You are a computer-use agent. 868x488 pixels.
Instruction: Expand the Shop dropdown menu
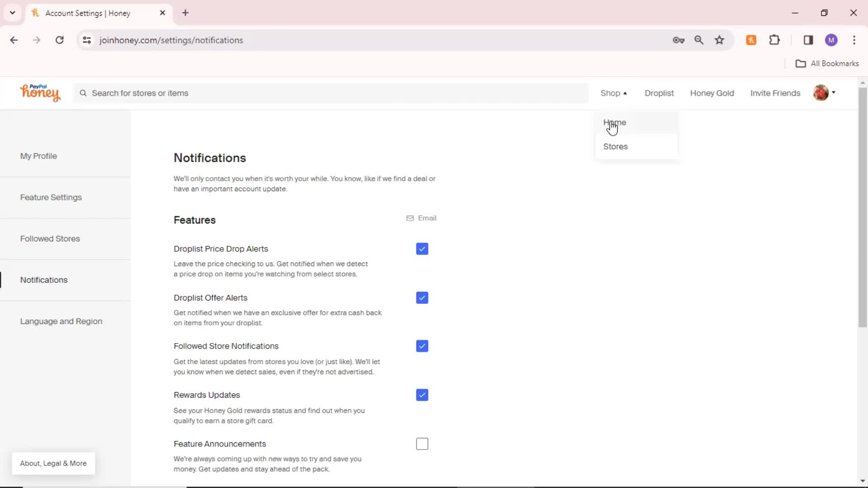(613, 92)
